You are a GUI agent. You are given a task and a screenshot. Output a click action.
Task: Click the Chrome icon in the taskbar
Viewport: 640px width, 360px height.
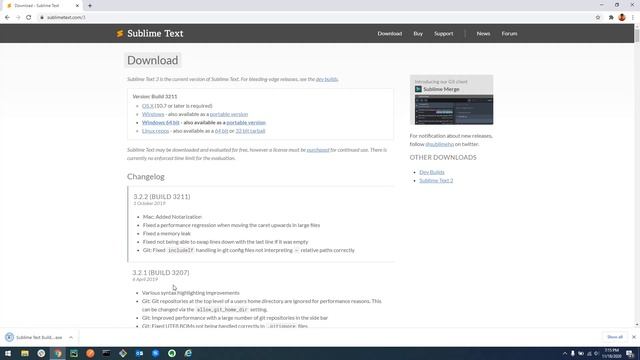click(x=58, y=353)
